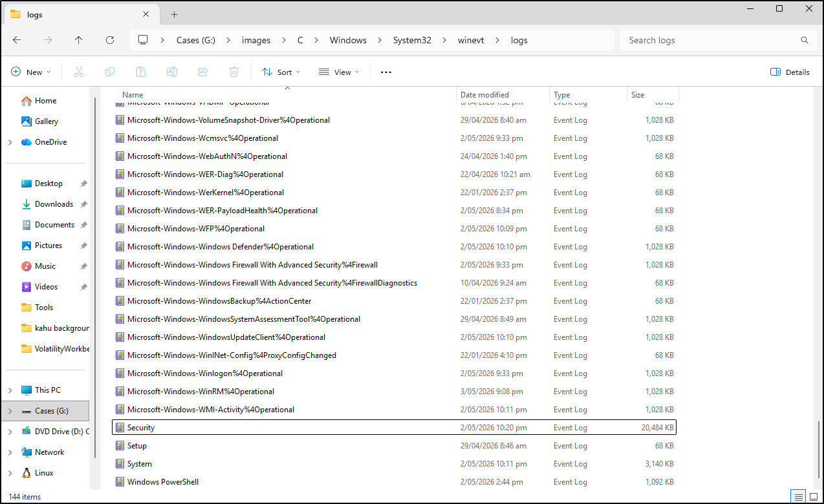
Task: Click the Copy icon in toolbar
Action: (x=110, y=72)
